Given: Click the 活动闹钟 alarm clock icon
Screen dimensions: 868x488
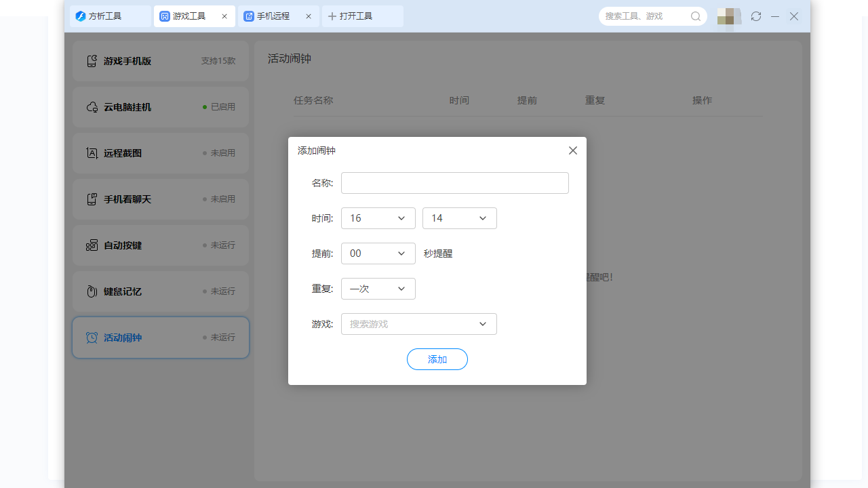Looking at the screenshot, I should click(92, 337).
